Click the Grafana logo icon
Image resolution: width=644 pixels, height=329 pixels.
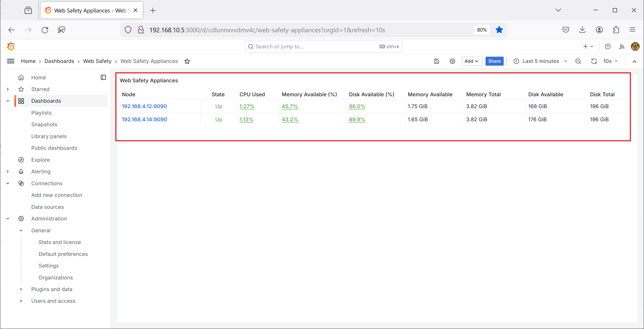(11, 46)
